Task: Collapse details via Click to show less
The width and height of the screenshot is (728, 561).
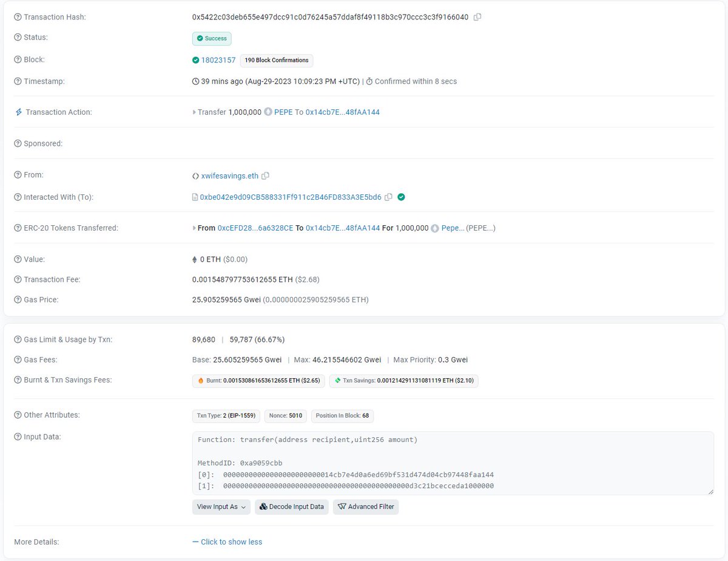Action: click(x=227, y=542)
